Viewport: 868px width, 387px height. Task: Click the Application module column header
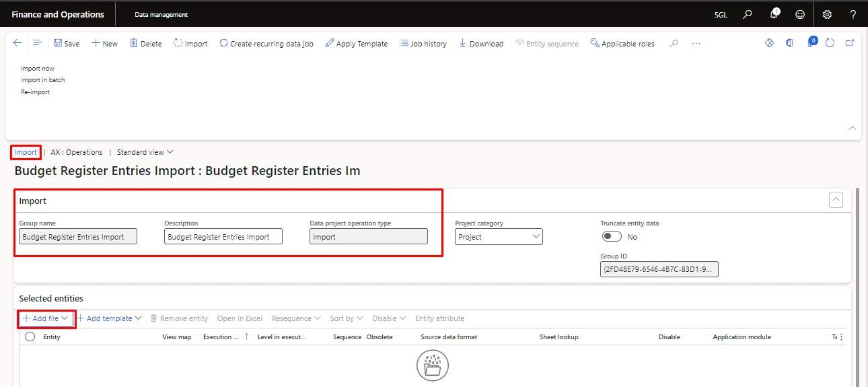point(742,337)
